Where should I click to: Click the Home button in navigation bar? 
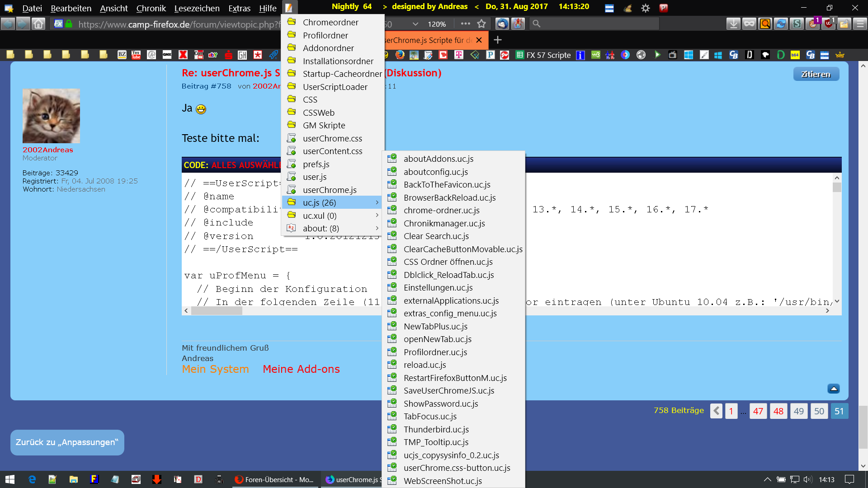point(38,23)
